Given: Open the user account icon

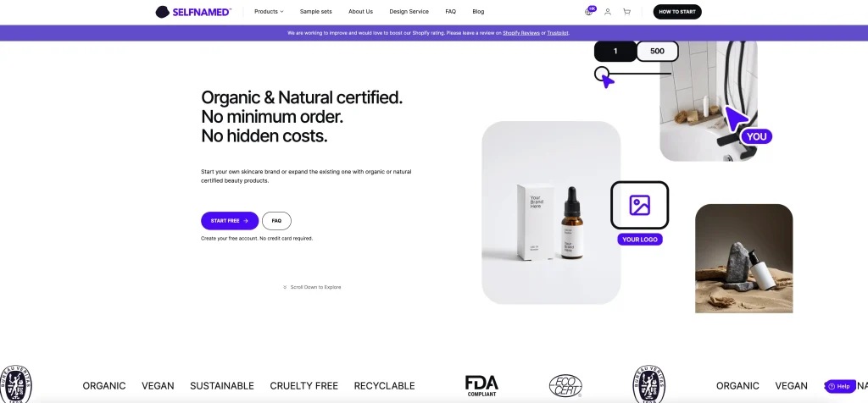Looking at the screenshot, I should [607, 12].
